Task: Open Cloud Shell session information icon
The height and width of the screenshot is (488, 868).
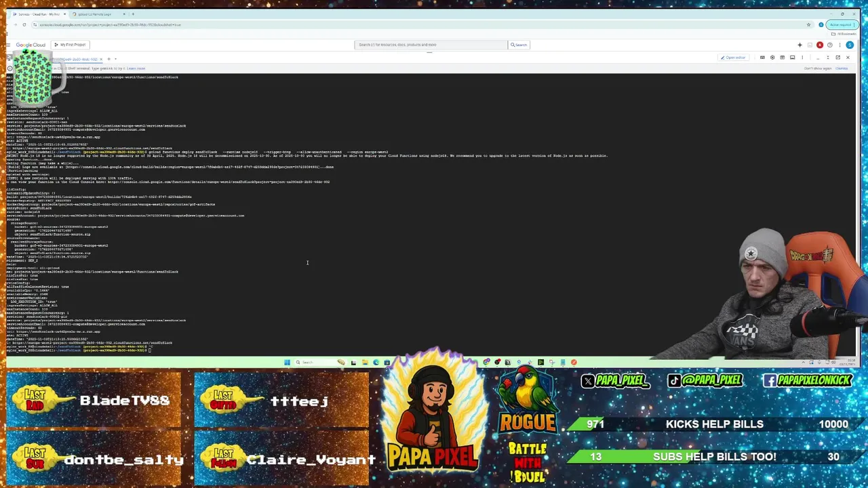Action: [x=792, y=58]
